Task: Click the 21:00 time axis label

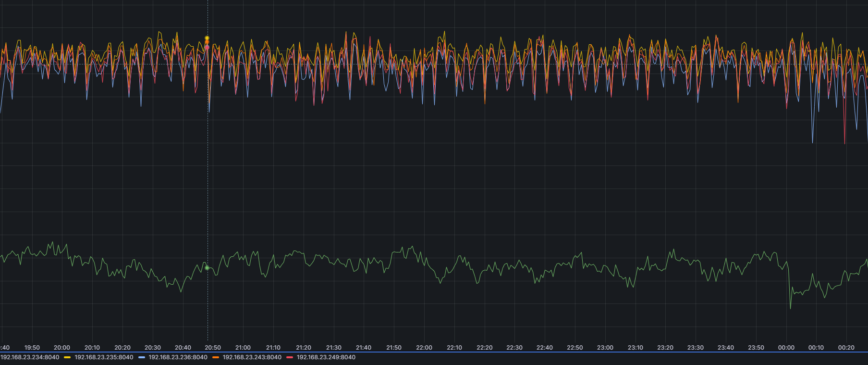Action: (243, 348)
